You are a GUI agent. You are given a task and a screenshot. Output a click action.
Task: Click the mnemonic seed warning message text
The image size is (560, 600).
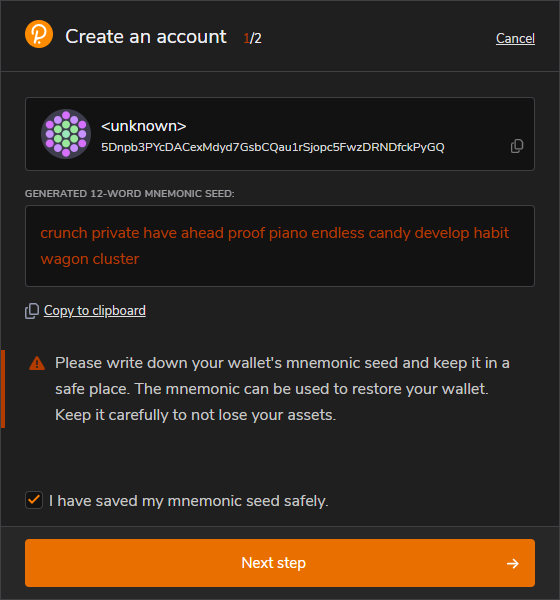pyautogui.click(x=282, y=389)
